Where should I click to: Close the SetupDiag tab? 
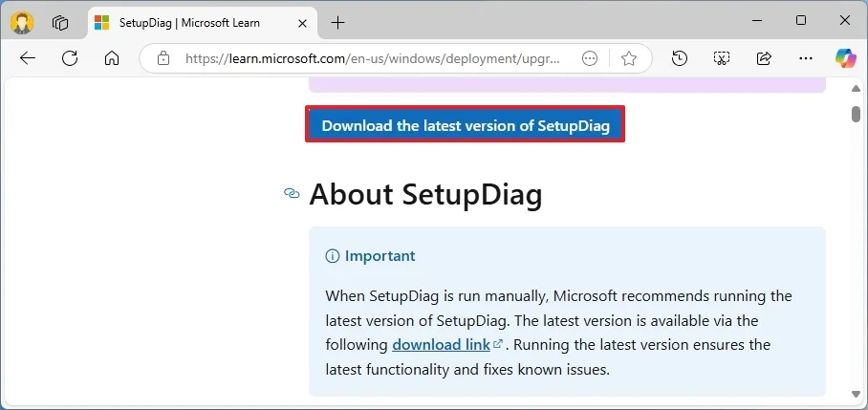click(x=303, y=22)
